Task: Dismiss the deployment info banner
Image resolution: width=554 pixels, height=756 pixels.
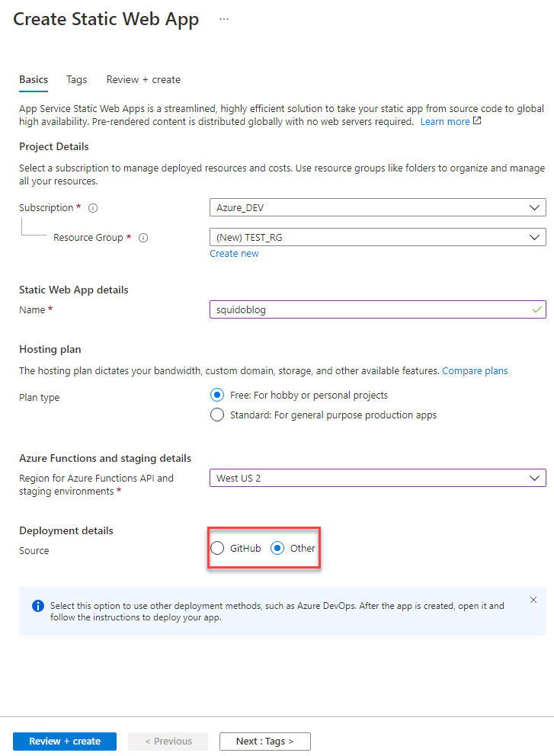Action: (x=533, y=600)
